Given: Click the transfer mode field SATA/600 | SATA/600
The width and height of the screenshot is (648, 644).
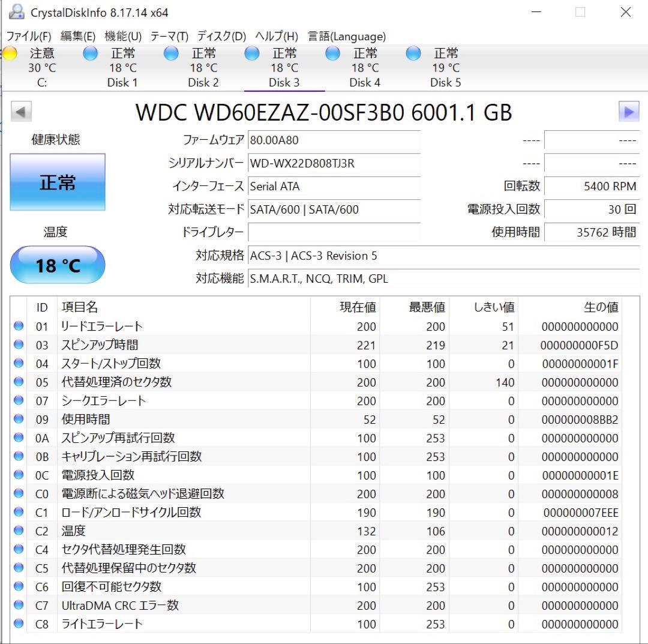Looking at the screenshot, I should point(334,209).
